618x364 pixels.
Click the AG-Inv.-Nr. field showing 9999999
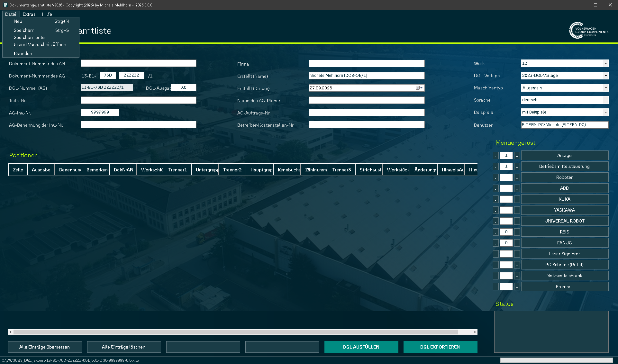(x=100, y=112)
